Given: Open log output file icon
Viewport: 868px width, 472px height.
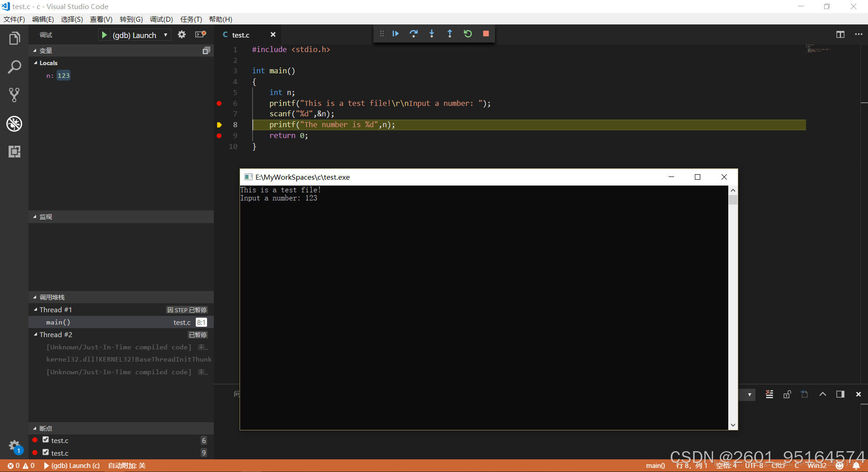Looking at the screenshot, I should [x=805, y=394].
